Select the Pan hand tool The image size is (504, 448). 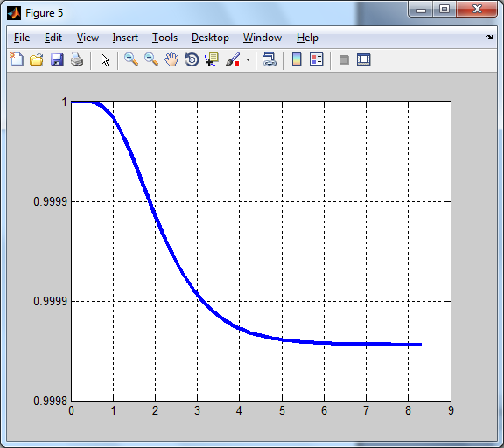coord(171,59)
